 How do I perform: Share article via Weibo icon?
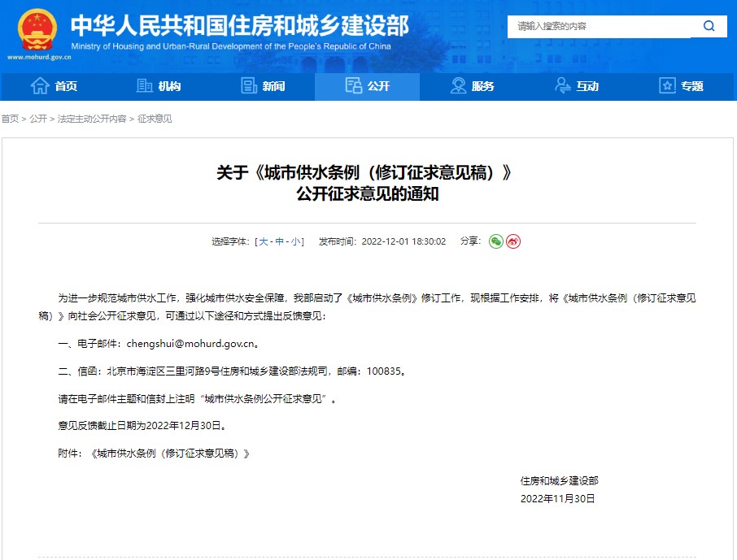[x=513, y=241]
